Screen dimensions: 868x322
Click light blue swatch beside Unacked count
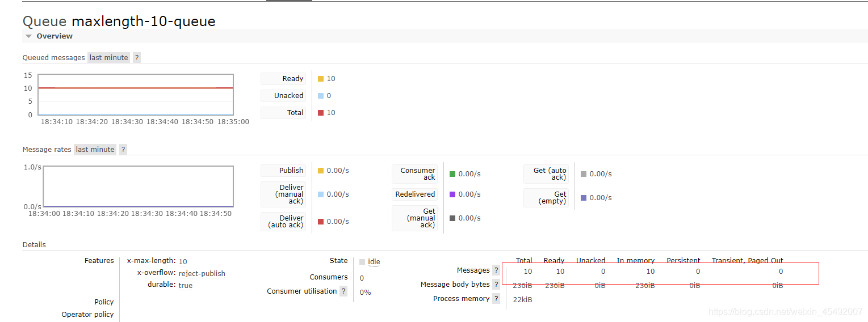[321, 96]
